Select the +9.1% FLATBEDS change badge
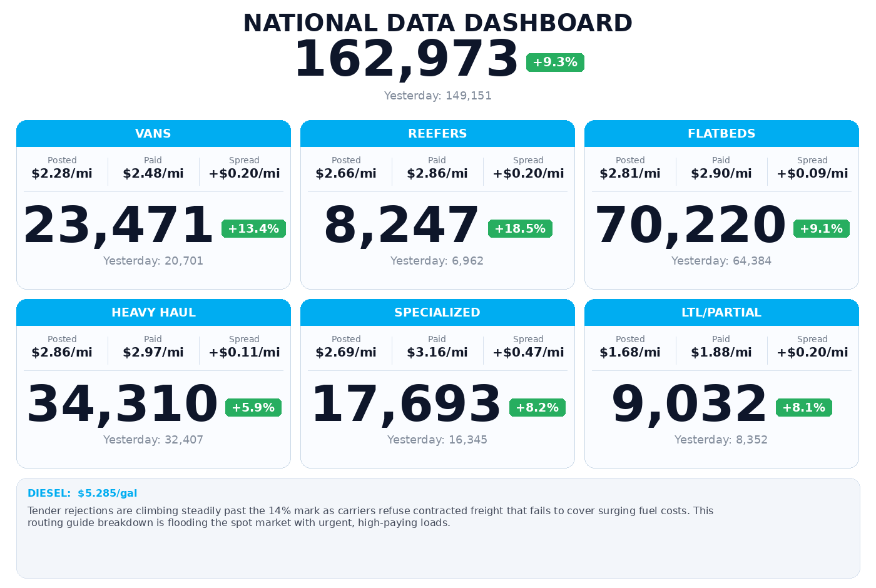 [x=821, y=228]
